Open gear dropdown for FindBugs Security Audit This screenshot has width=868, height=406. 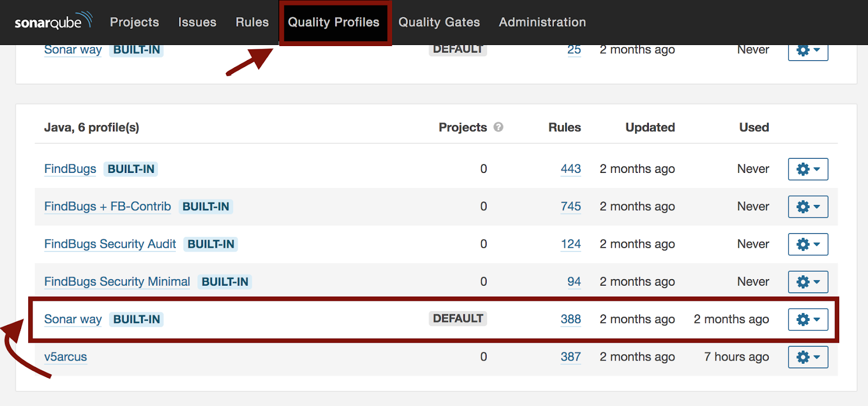(808, 244)
